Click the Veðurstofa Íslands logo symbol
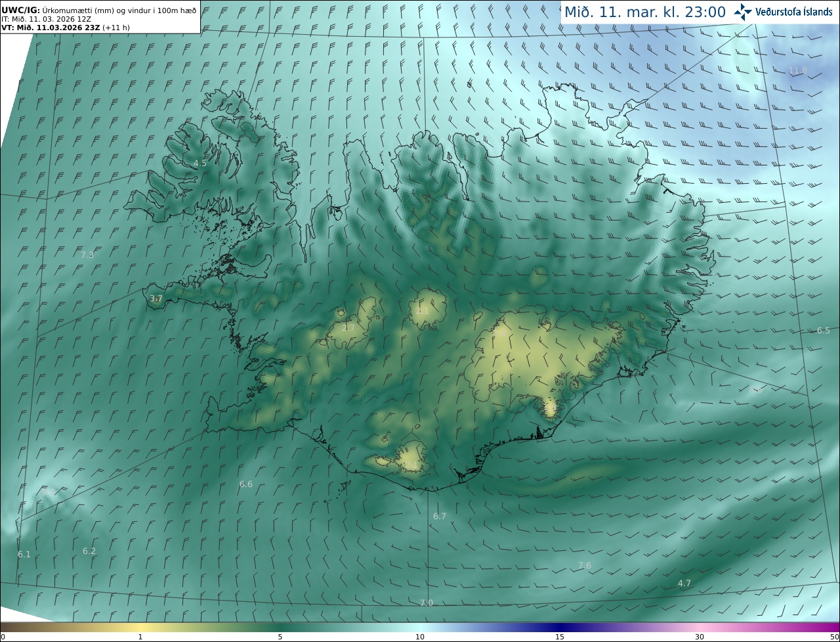The height and width of the screenshot is (642, 840). [744, 12]
